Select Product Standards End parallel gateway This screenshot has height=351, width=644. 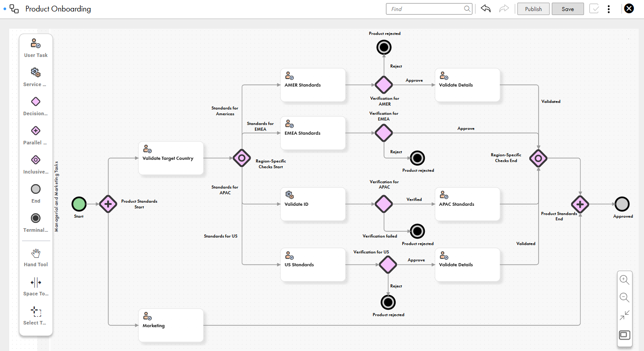tap(580, 204)
